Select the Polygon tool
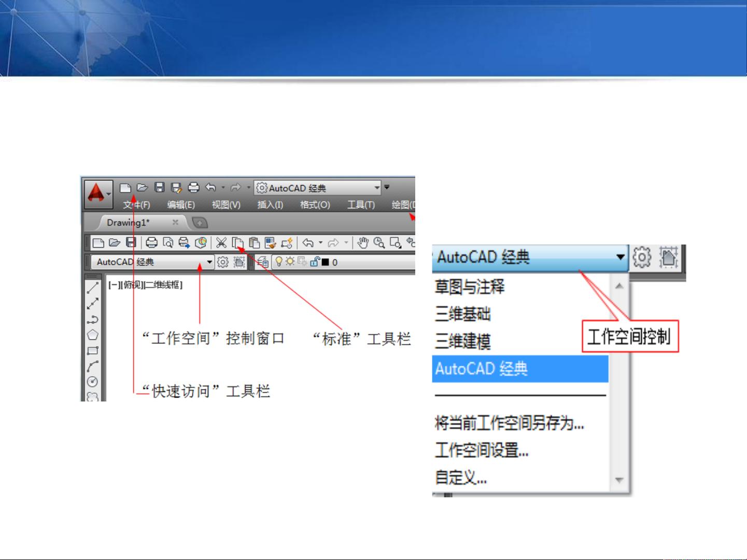This screenshot has height=560, width=747. pos(93,335)
